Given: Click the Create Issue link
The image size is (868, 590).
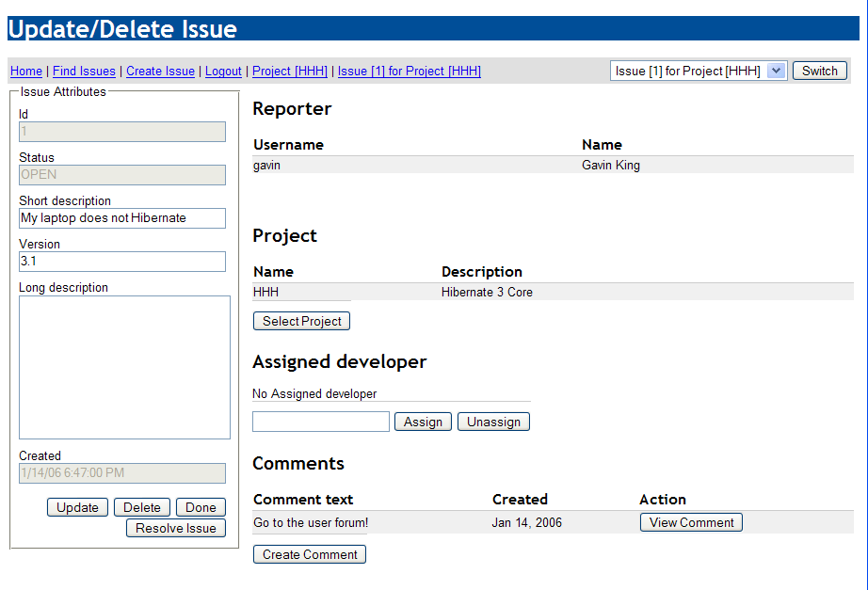Looking at the screenshot, I should coord(160,71).
